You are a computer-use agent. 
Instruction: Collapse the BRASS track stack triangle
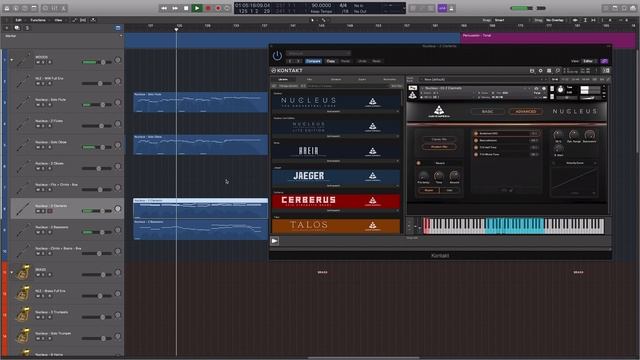[x=12, y=272]
